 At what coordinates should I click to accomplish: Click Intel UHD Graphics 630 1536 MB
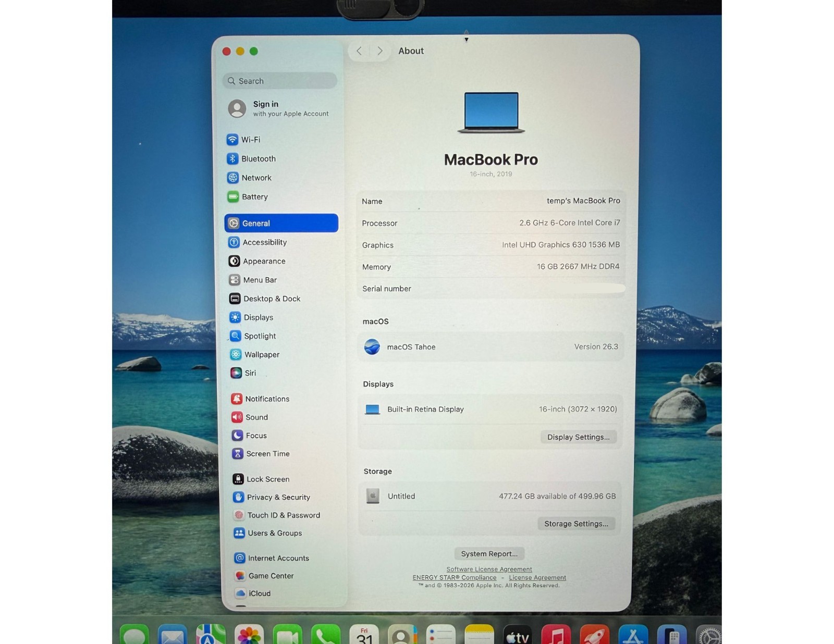coord(561,244)
